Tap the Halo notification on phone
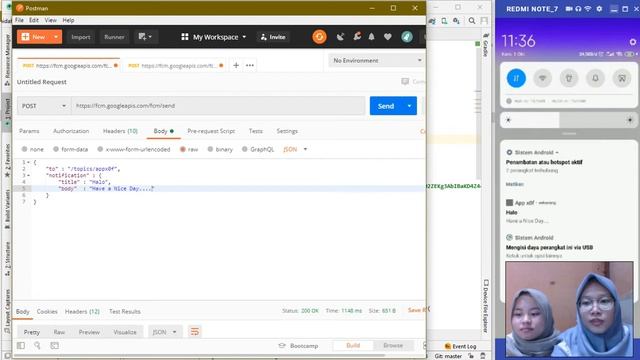640x360 pixels. coord(569,212)
